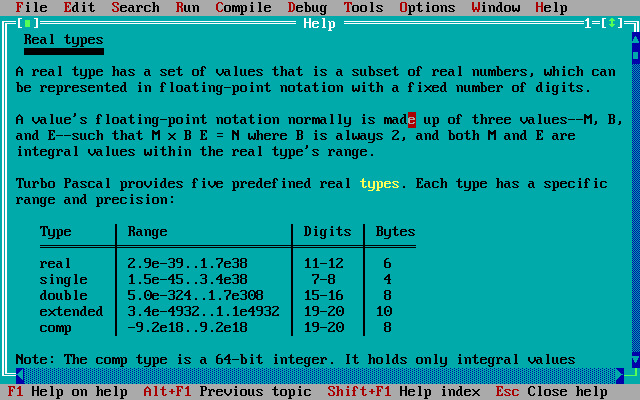The height and width of the screenshot is (400, 640).
Task: Click the 'Range' column header
Action: pos(147,232)
